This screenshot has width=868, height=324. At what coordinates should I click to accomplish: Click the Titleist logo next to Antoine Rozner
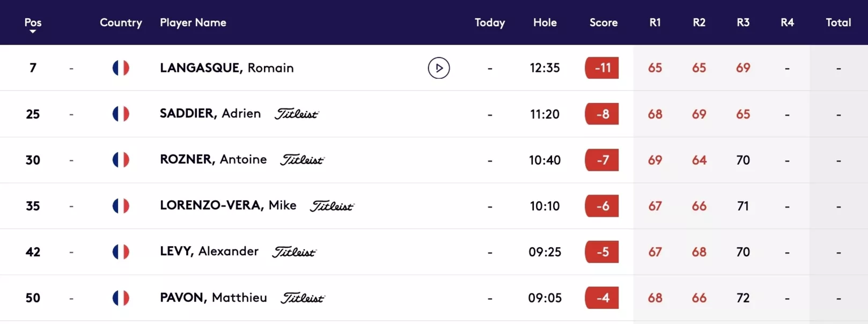303,160
